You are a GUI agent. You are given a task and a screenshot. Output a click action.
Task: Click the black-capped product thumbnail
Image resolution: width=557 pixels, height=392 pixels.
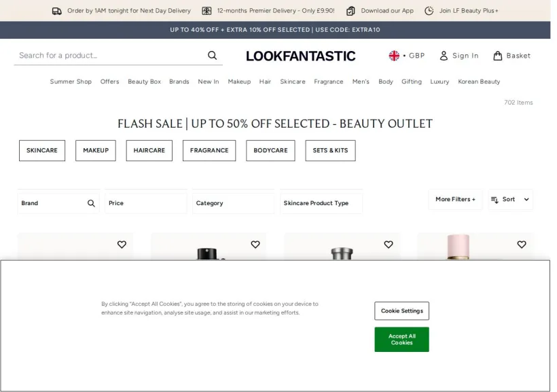point(209,247)
